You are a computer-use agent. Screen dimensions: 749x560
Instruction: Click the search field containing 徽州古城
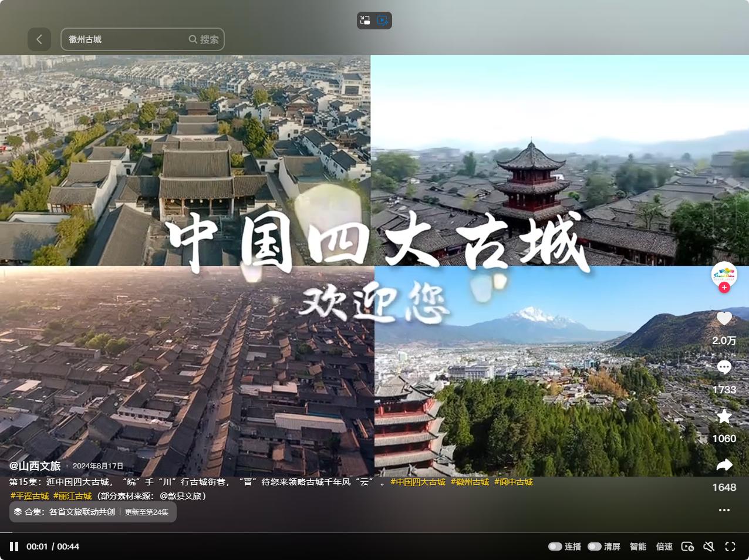tap(143, 39)
